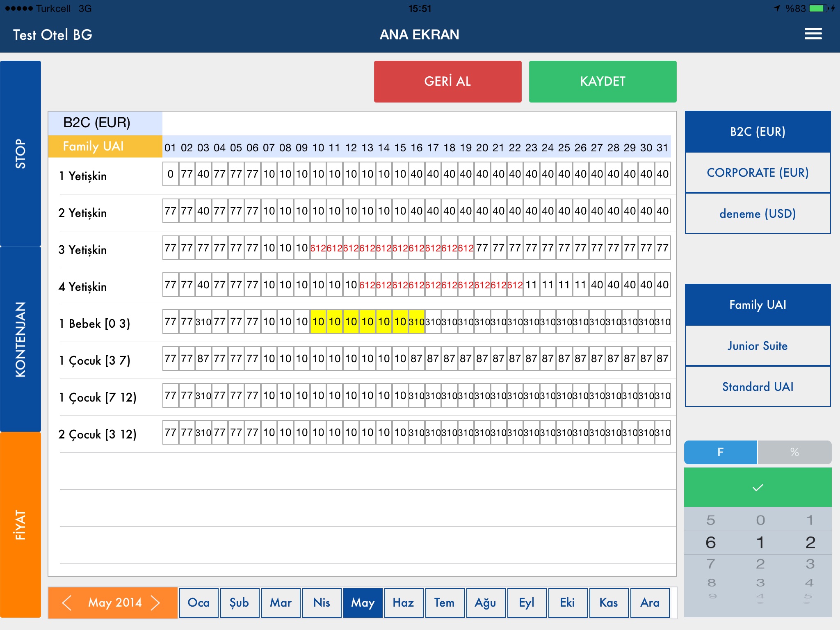Click the May 2014 month label
Screen dimensions: 840x630
tap(115, 603)
